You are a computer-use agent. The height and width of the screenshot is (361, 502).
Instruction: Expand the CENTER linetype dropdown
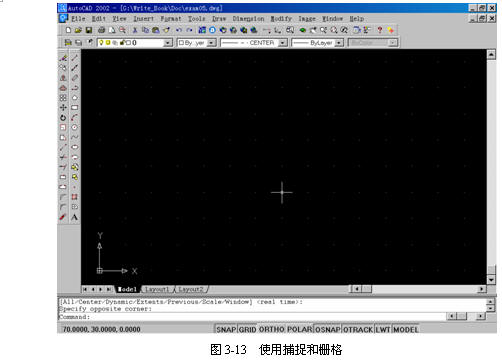coord(254,43)
